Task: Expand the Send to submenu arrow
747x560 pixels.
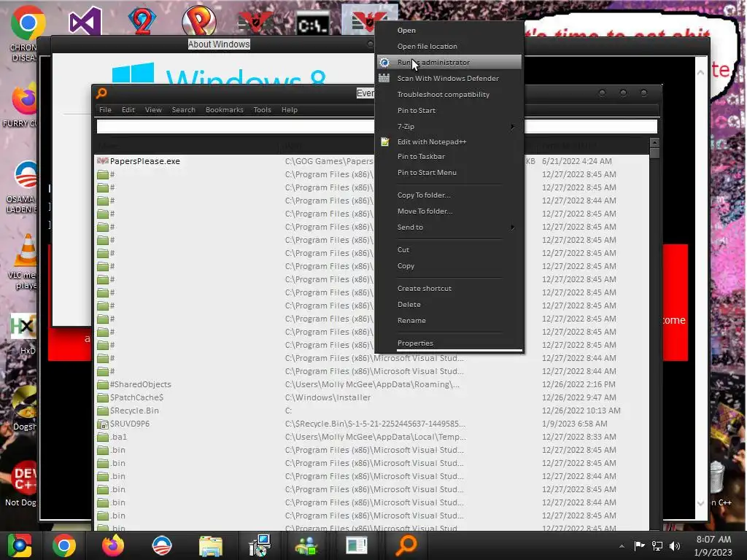Action: tap(513, 227)
